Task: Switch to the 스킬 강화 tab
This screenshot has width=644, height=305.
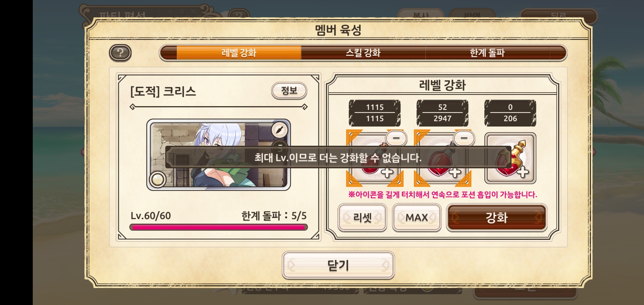Action: click(363, 53)
